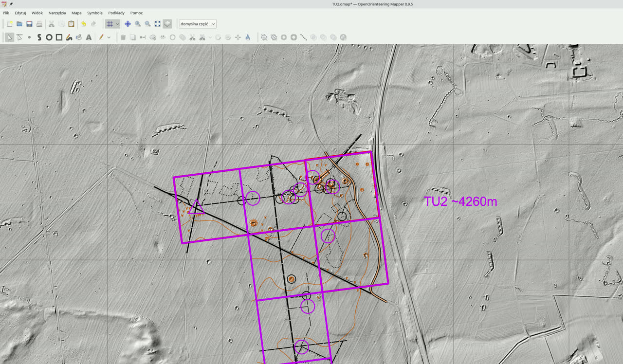
Task: Toggle the grid display
Action: click(110, 24)
